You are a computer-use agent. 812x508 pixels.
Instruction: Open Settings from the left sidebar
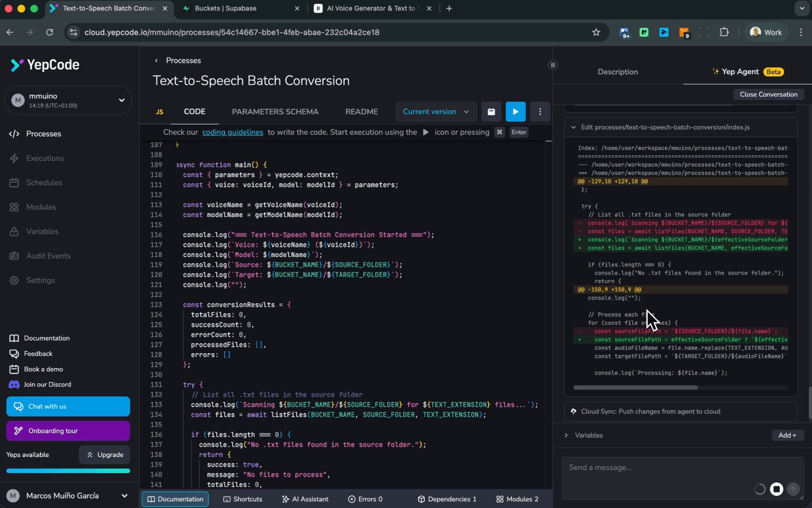pyautogui.click(x=41, y=280)
